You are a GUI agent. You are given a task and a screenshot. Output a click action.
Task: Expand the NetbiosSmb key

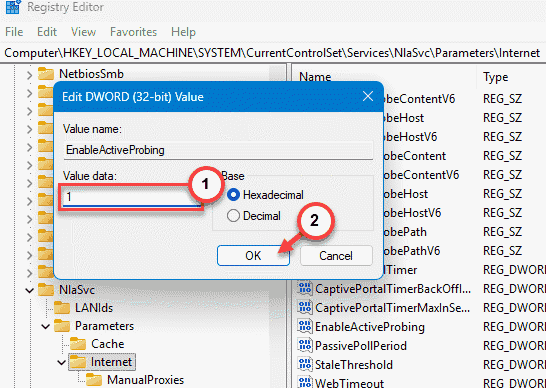pos(30,75)
